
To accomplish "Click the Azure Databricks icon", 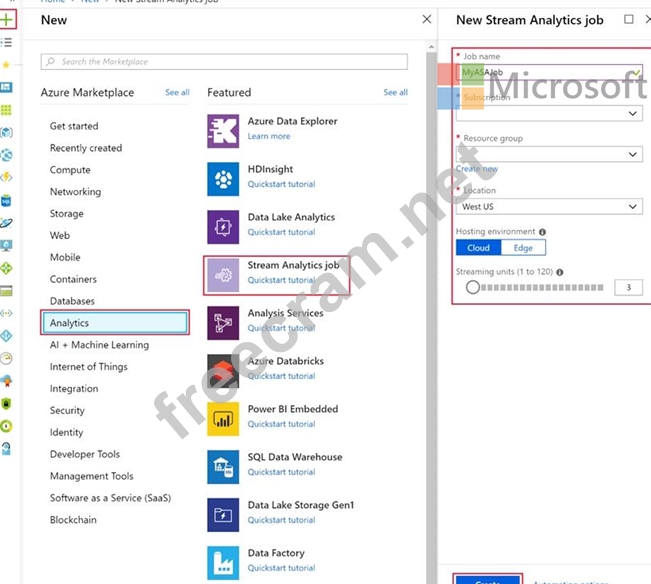I will point(223,371).
